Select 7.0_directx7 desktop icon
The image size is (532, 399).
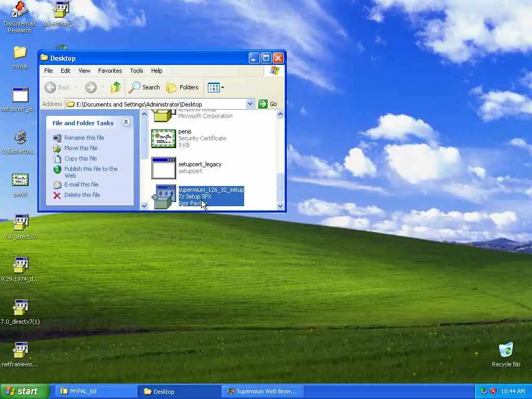tap(20, 227)
